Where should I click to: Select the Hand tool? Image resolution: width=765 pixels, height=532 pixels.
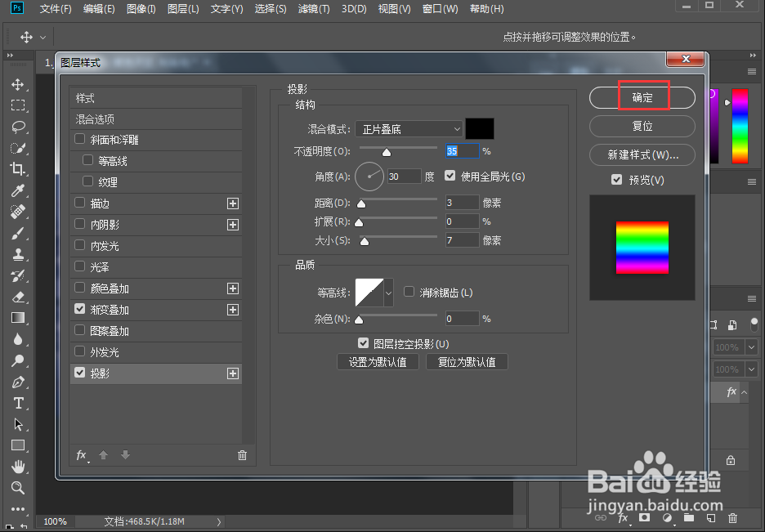pos(18,467)
